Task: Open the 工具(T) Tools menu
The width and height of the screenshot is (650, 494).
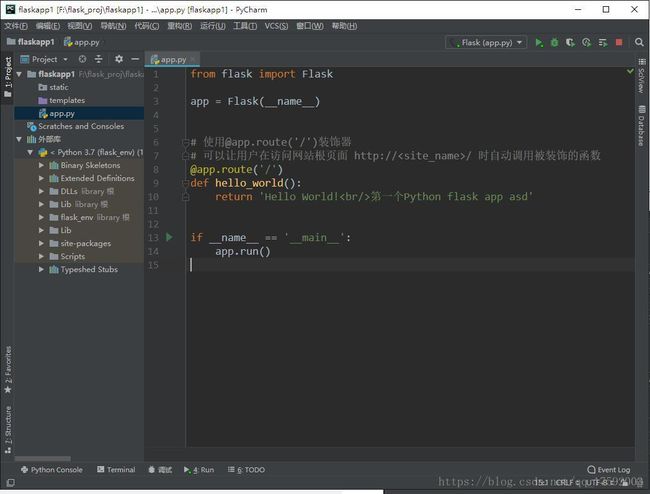Action: pos(245,26)
